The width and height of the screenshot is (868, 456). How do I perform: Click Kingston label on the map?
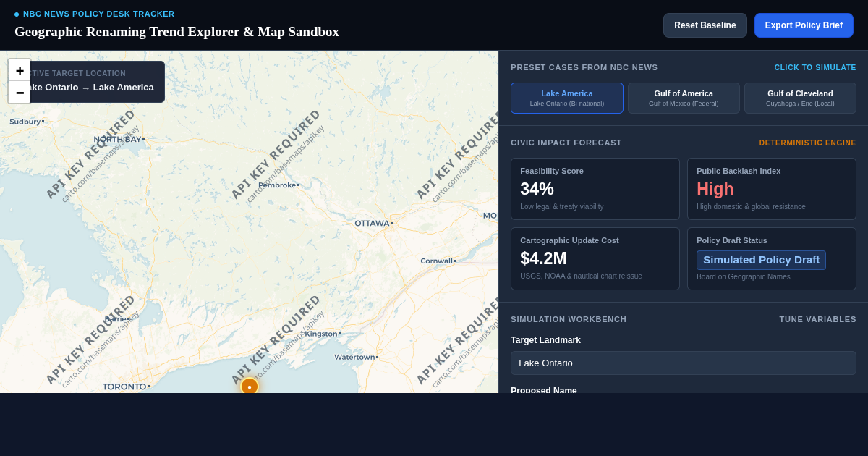click(x=322, y=334)
